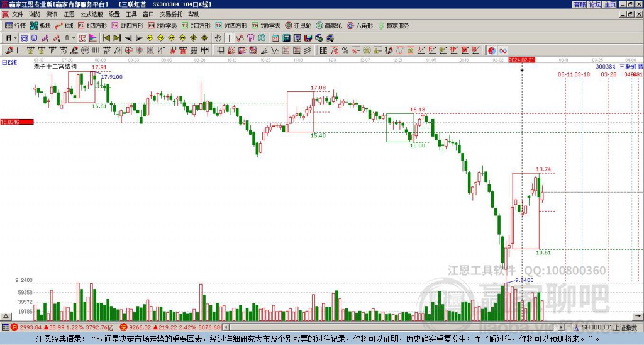This screenshot has width=644, height=345.
Task: Open the 浏览 menu
Action: pyautogui.click(x=35, y=14)
